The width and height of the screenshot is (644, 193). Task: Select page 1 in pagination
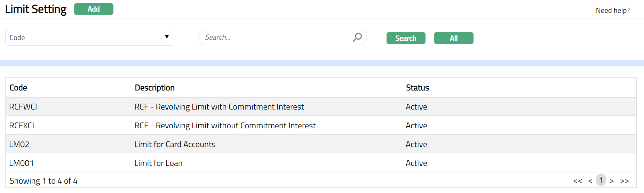(601, 180)
